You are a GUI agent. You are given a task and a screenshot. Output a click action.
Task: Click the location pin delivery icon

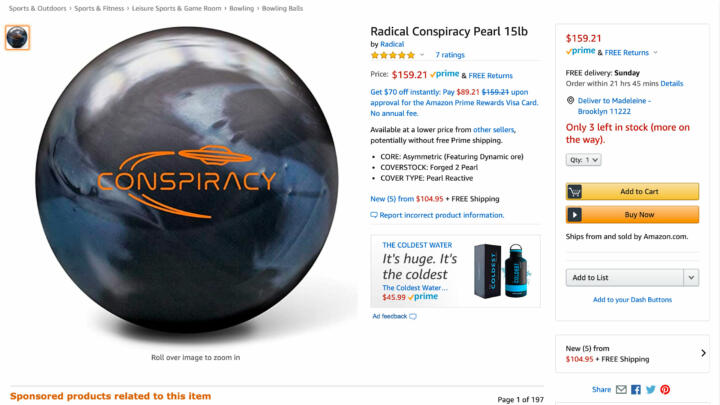point(570,100)
